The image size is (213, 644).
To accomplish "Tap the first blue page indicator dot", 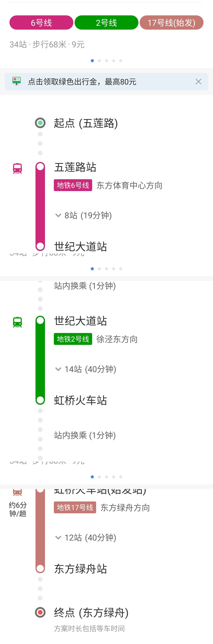I will (92, 61).
